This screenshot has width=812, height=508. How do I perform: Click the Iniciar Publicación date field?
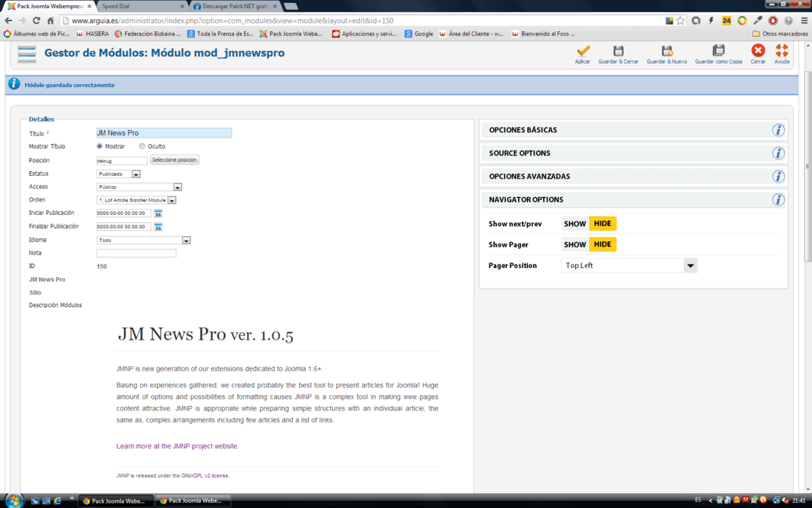[124, 213]
